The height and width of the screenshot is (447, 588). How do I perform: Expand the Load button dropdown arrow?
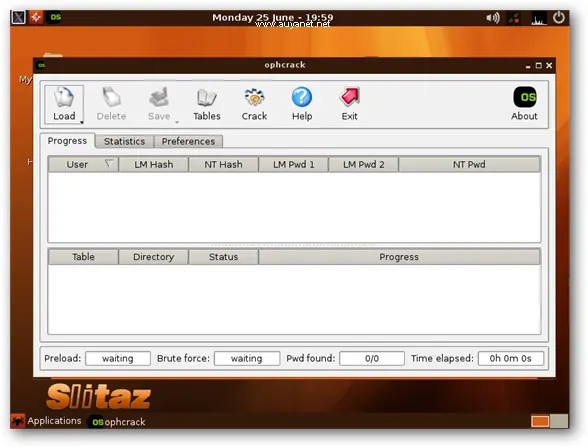click(x=81, y=122)
